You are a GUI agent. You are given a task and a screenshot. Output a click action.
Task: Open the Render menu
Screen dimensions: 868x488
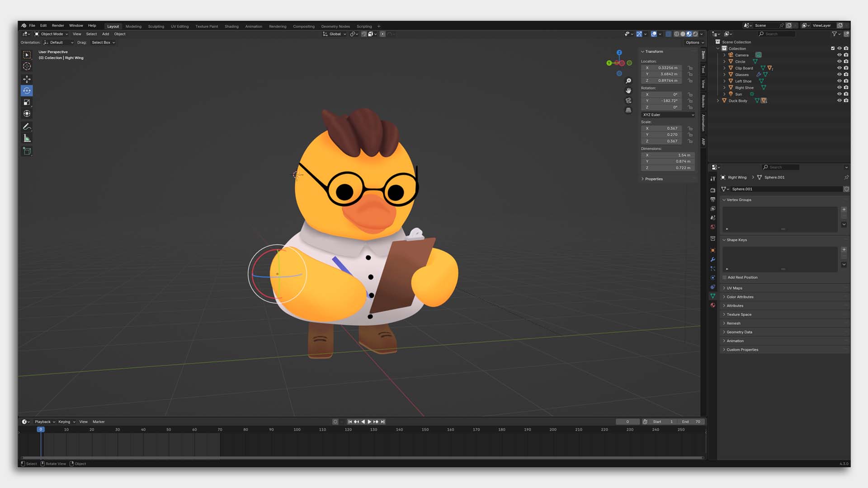click(58, 26)
